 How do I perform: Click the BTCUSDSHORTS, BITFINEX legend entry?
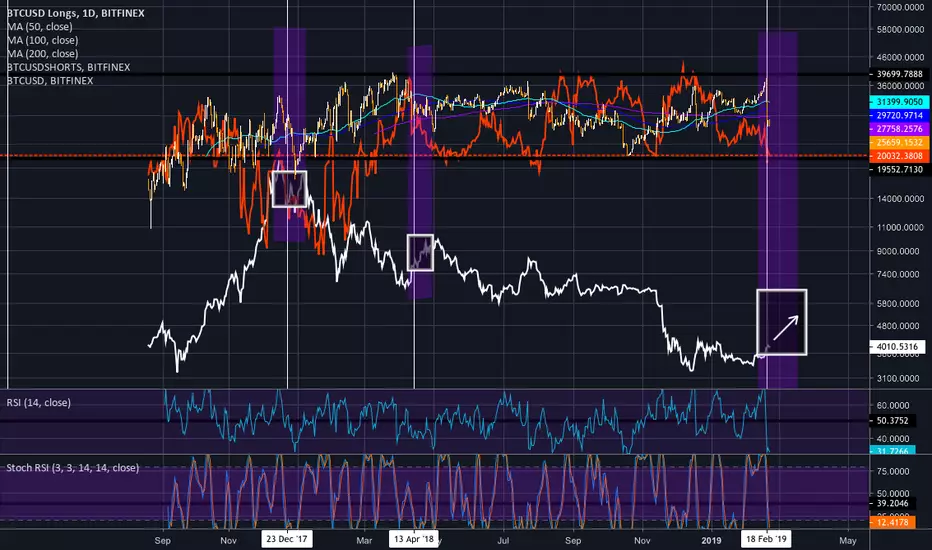pos(68,67)
